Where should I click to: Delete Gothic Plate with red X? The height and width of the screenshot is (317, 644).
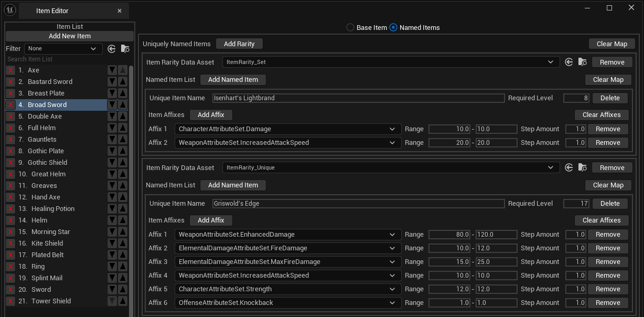click(x=10, y=151)
